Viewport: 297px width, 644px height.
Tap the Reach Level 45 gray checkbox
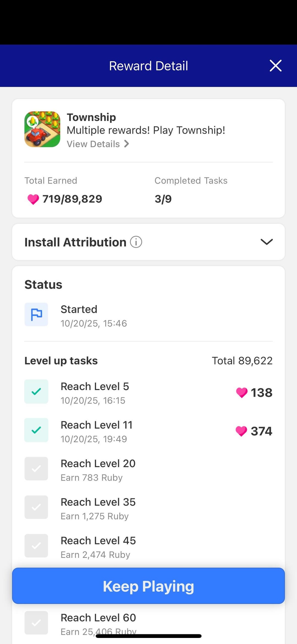[x=36, y=546]
